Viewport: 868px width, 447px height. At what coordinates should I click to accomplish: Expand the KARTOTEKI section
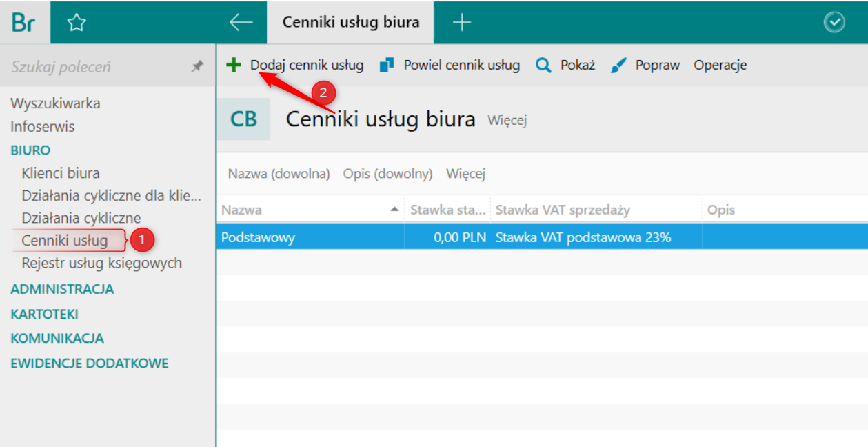tap(44, 314)
